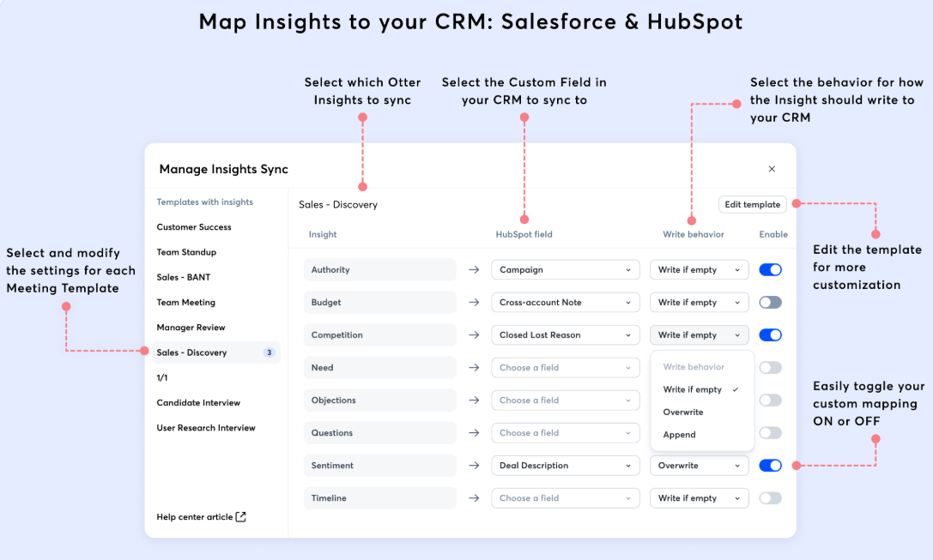Screen dimensions: 933x560
Task: Click the arrow icon in the Budget row
Action: 474,302
